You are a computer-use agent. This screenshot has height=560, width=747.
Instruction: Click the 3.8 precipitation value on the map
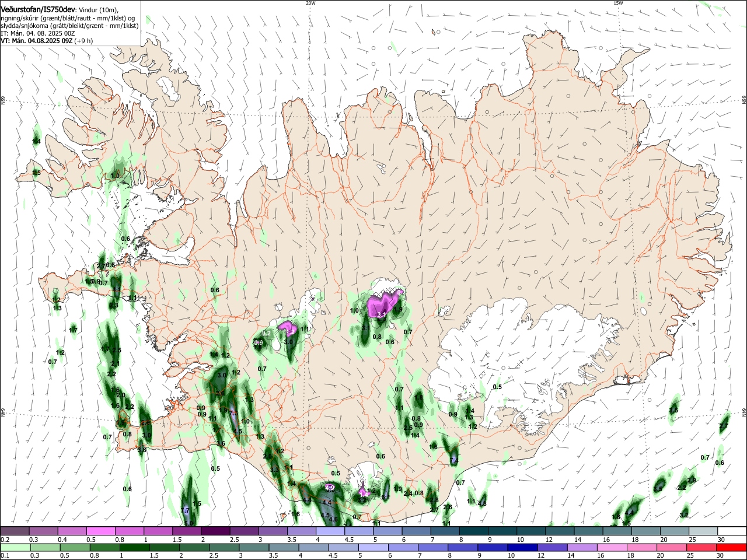(142, 449)
